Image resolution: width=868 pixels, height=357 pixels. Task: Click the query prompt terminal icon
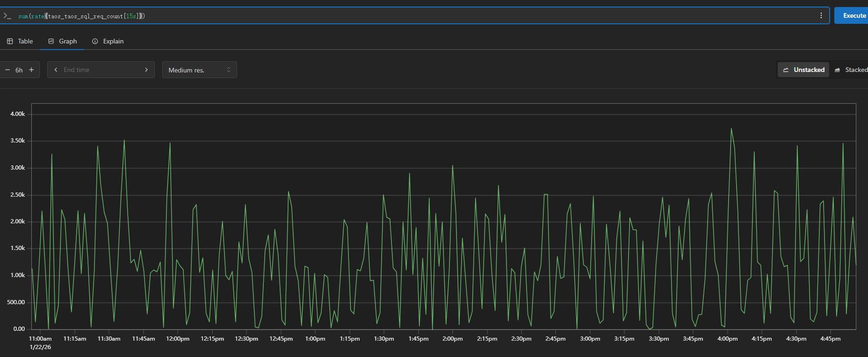pos(7,16)
